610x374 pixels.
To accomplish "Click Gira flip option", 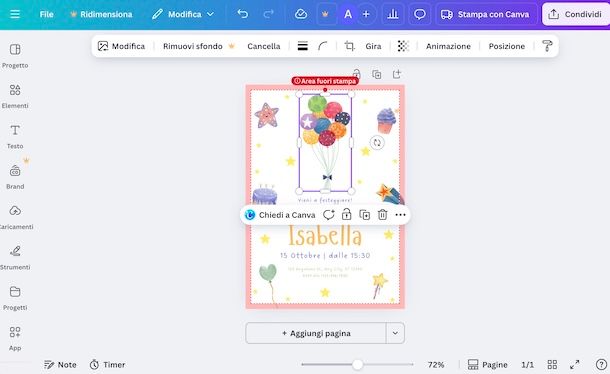I will pyautogui.click(x=373, y=46).
